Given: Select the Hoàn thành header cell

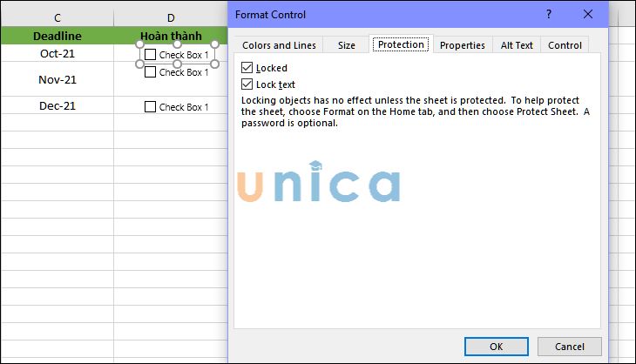Looking at the screenshot, I should tap(170, 37).
